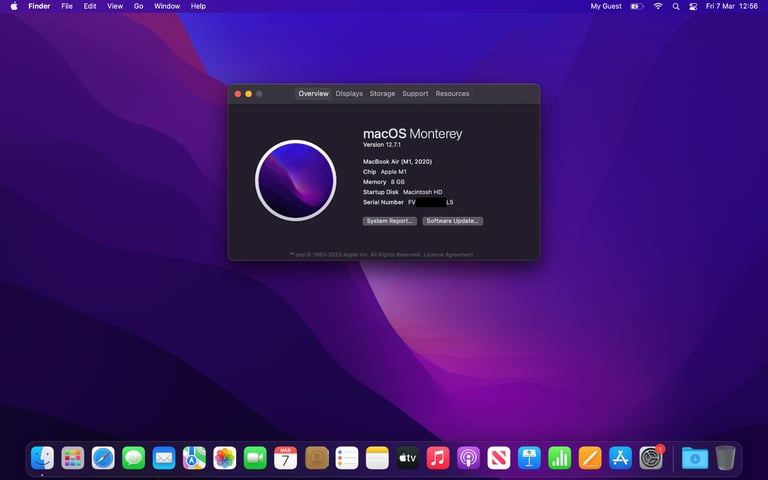Open the Licence Agreement link
This screenshot has width=768, height=480.
tap(448, 255)
